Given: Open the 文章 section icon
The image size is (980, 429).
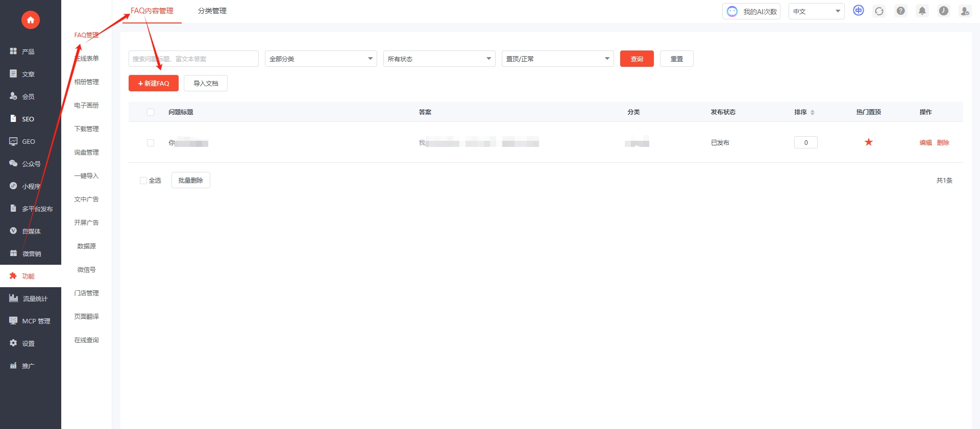Looking at the screenshot, I should pos(13,74).
